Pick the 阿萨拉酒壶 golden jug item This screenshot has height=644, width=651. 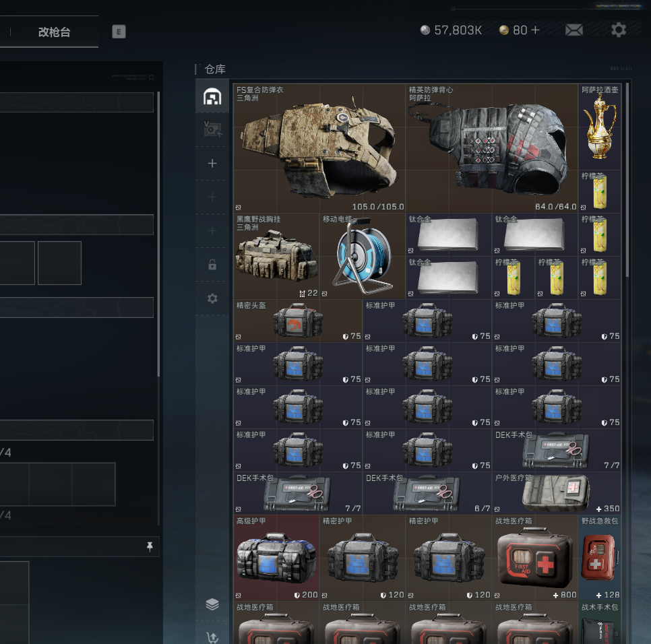pyautogui.click(x=599, y=127)
